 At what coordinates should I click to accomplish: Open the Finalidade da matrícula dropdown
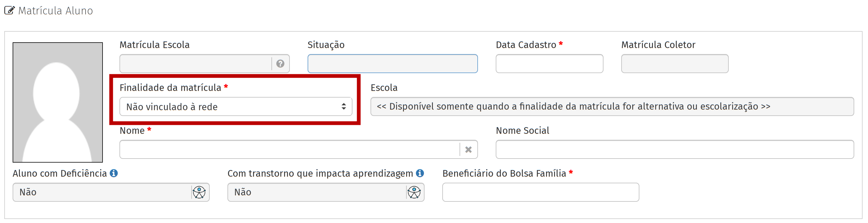tap(229, 106)
